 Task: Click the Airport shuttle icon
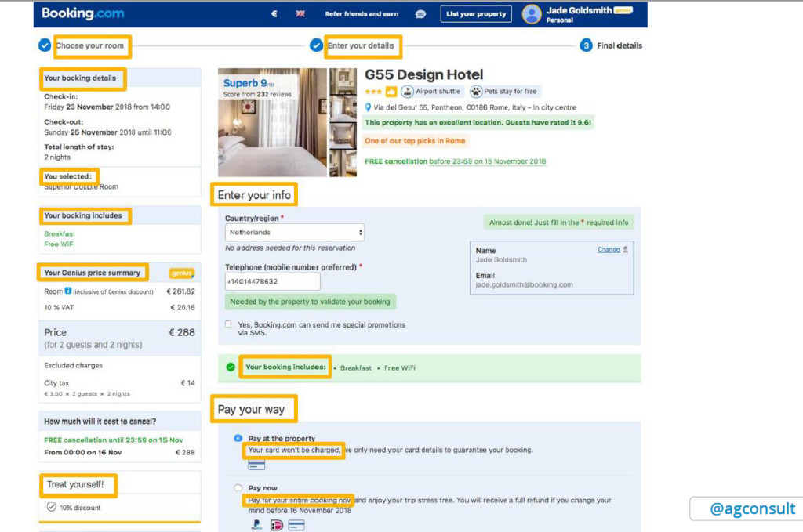coord(408,92)
